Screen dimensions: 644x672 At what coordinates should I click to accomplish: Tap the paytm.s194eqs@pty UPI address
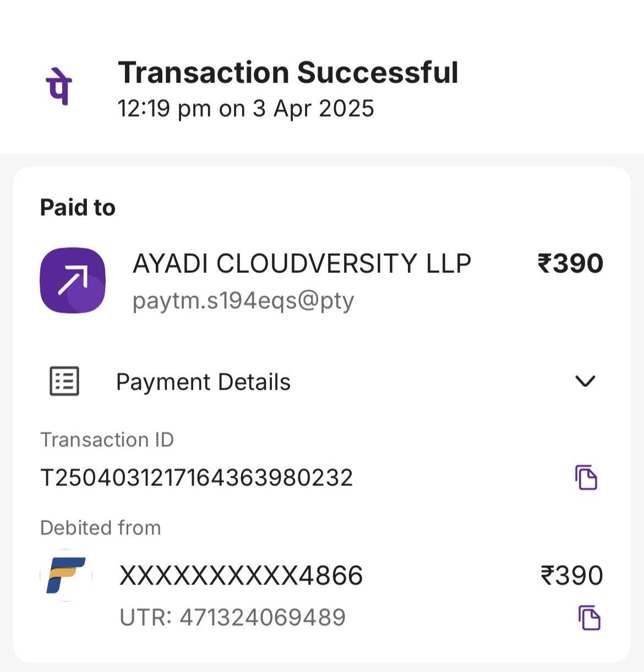pyautogui.click(x=243, y=301)
